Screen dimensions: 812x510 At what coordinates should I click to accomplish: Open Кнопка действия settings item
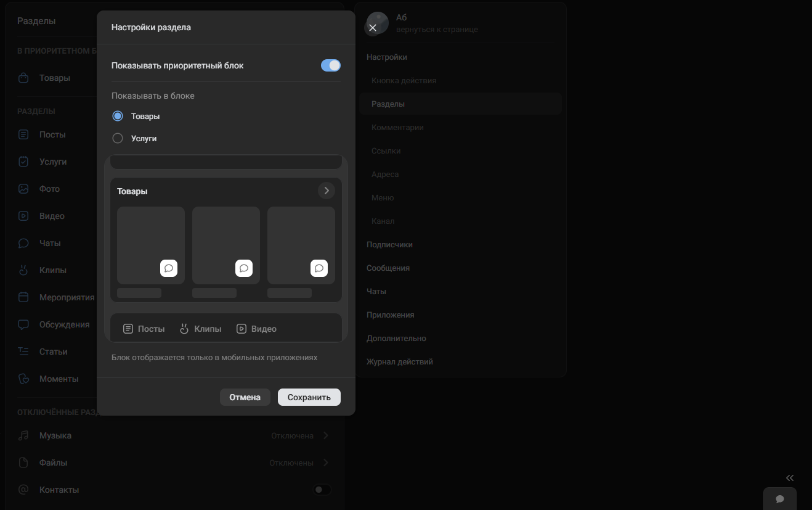(x=404, y=81)
